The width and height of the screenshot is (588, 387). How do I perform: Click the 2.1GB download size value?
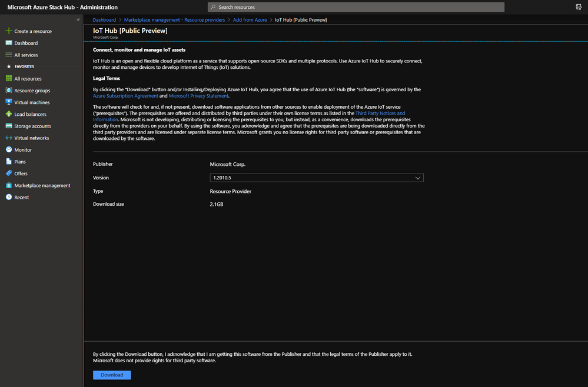pos(217,204)
